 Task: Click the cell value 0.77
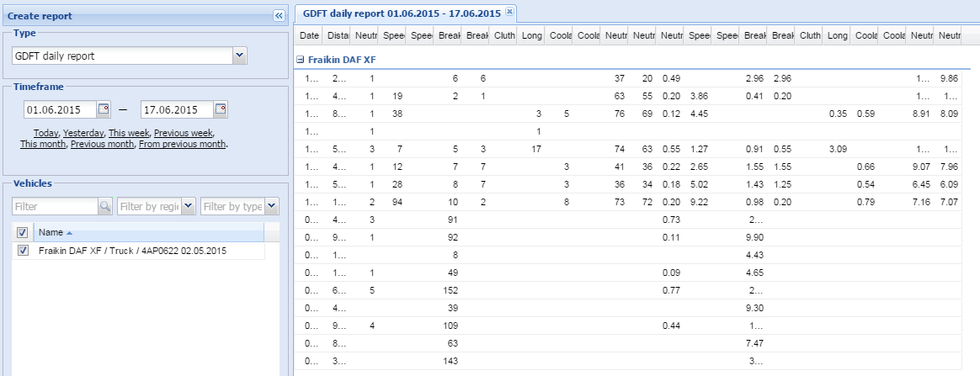pyautogui.click(x=671, y=290)
